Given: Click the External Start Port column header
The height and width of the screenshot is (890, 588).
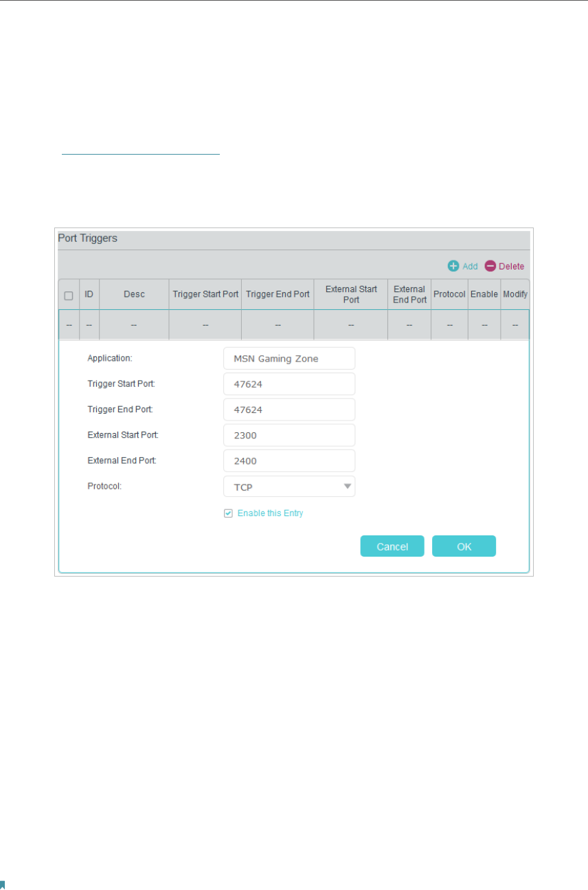Looking at the screenshot, I should point(351,294).
